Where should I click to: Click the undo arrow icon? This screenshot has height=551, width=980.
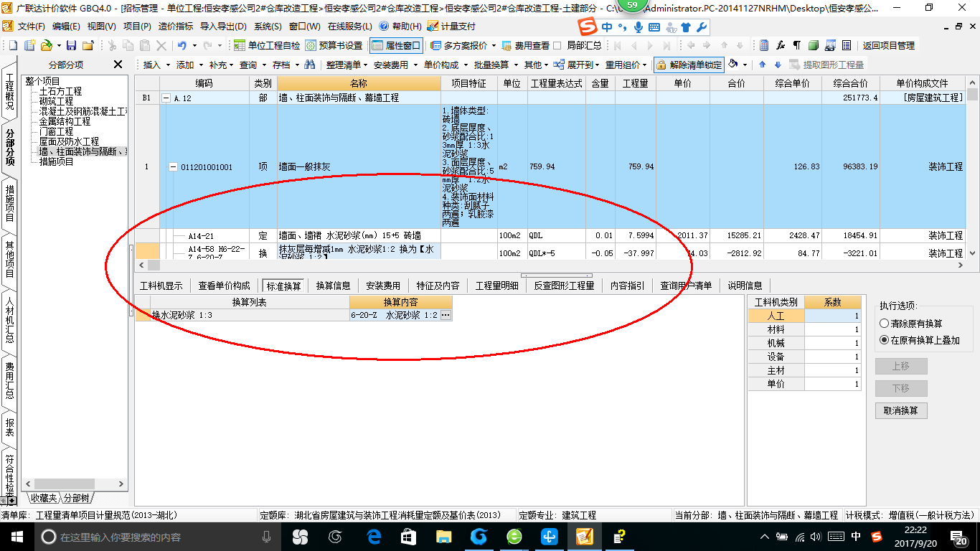click(x=182, y=45)
